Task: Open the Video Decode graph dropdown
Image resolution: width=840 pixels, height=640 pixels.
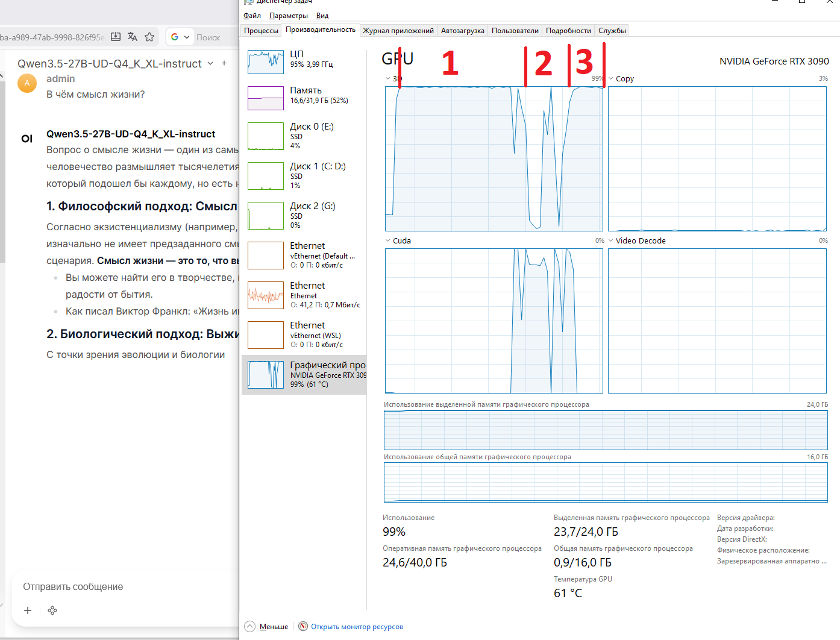Action: click(611, 240)
